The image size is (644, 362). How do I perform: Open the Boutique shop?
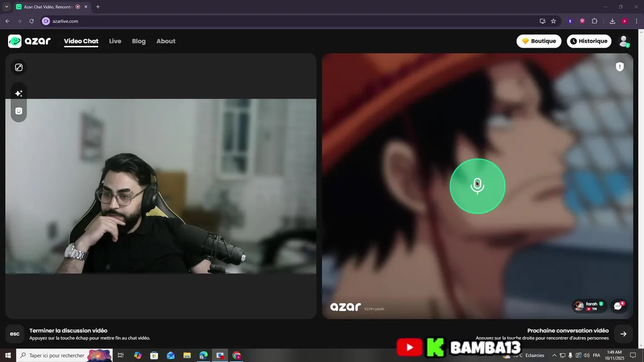pos(539,41)
